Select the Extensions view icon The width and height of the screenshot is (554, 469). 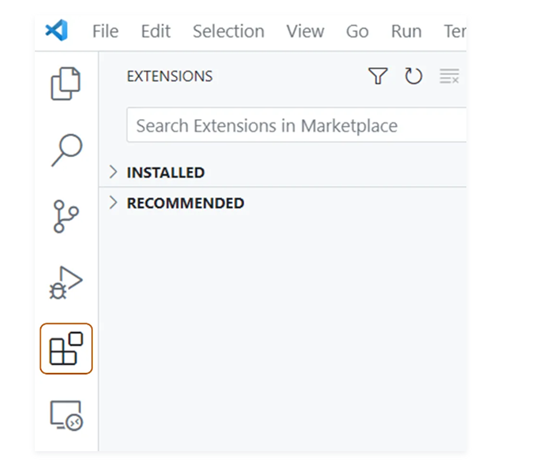tap(66, 348)
